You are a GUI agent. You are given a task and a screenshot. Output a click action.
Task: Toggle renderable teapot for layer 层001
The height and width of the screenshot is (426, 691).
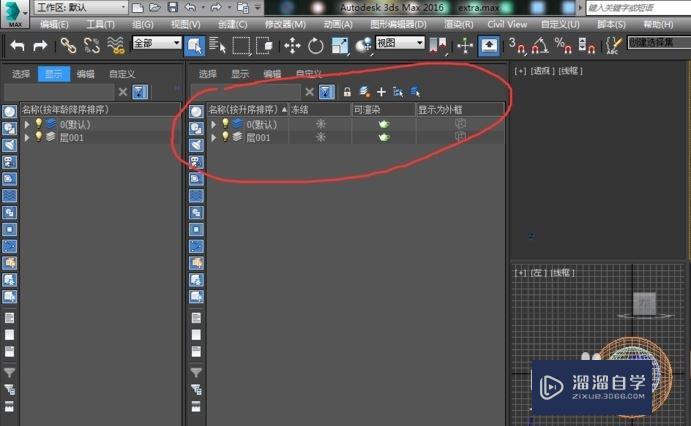click(x=384, y=137)
